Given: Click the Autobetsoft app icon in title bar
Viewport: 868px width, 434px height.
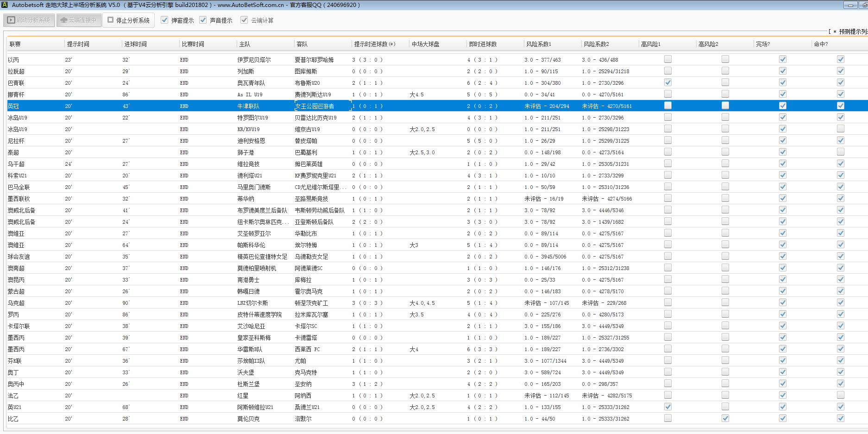Looking at the screenshot, I should (x=5, y=5).
